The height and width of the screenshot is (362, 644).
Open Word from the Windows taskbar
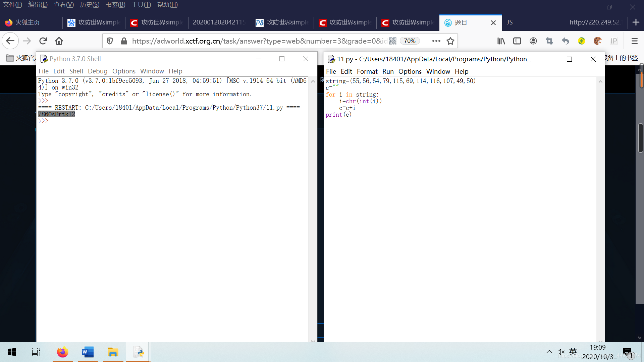click(88, 352)
